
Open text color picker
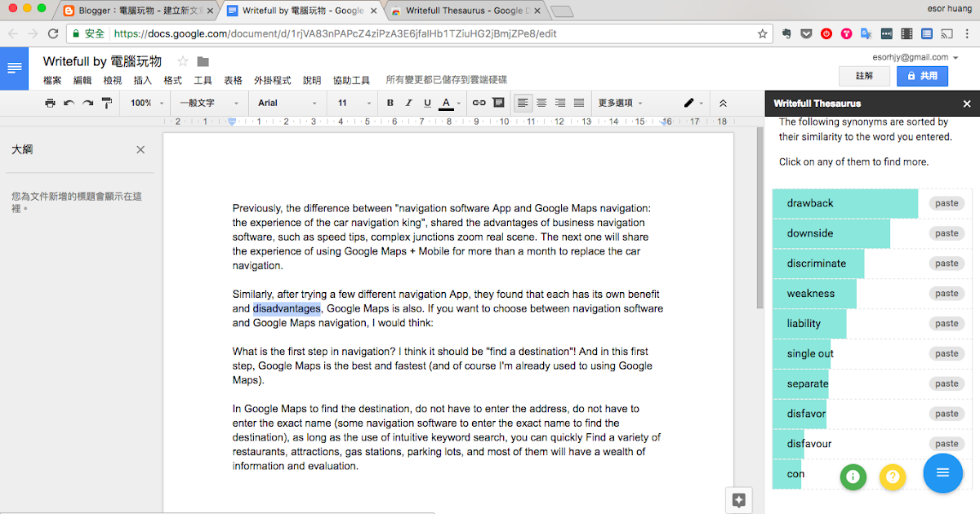[446, 103]
